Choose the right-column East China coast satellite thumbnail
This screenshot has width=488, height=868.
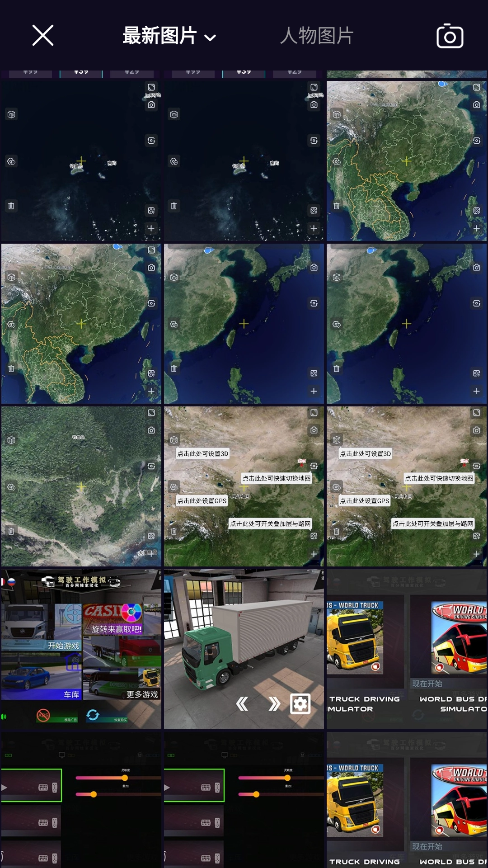(x=406, y=323)
